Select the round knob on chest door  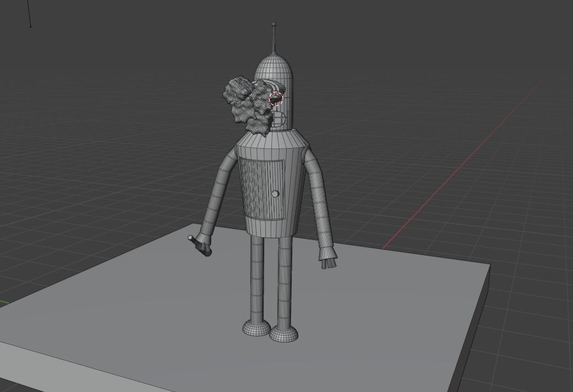pyautogui.click(x=275, y=193)
